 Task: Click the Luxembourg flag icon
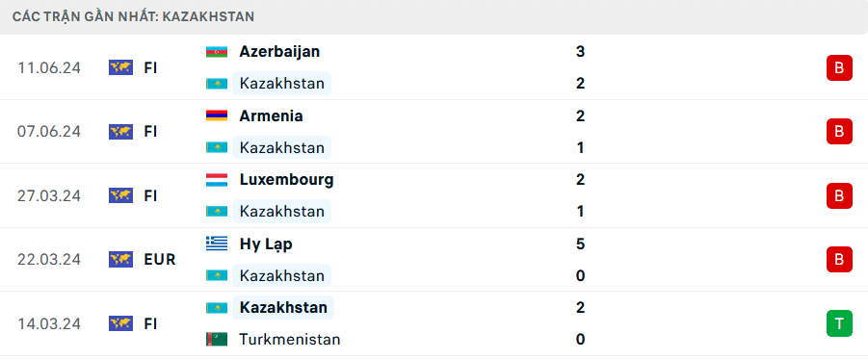[x=217, y=179]
